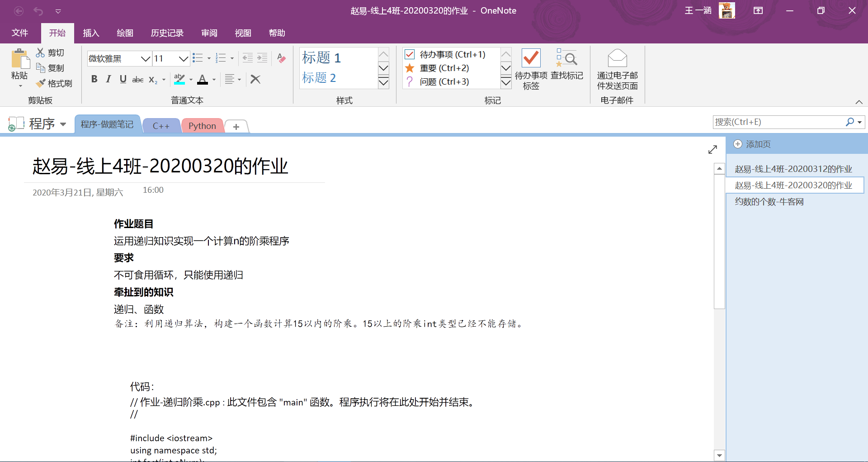868x462 pixels.
Task: Click the 王一涵 account avatar
Action: pyautogui.click(x=727, y=10)
